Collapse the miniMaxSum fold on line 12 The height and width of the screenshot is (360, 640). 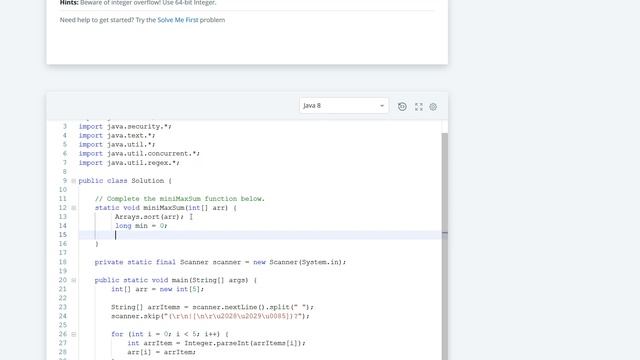click(73, 208)
